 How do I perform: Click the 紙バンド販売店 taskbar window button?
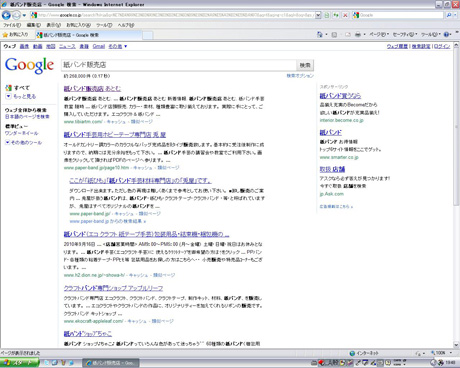[111, 363]
